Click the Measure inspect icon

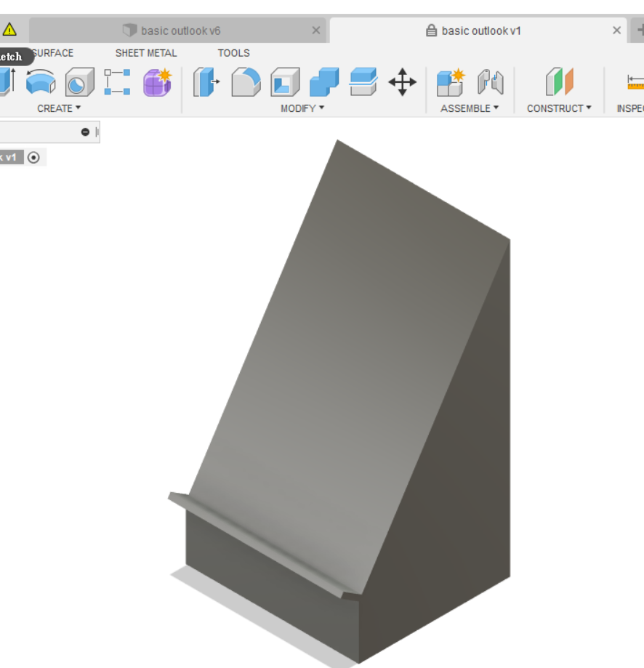click(x=635, y=82)
